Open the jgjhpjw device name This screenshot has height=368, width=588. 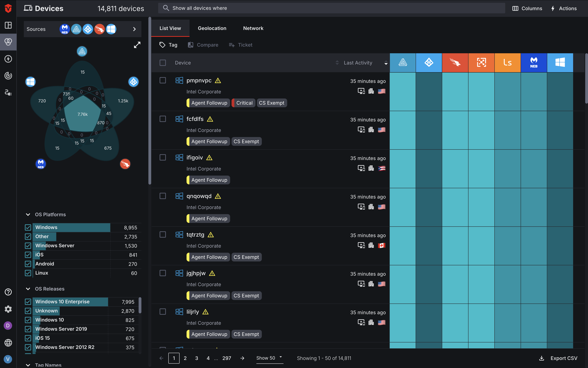tap(196, 273)
